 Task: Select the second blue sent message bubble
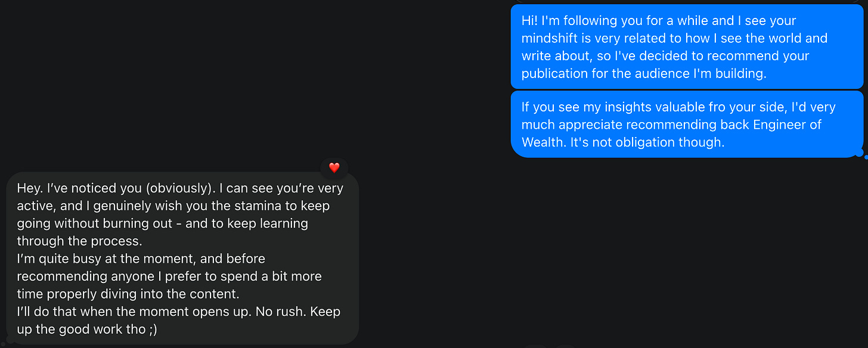point(687,124)
